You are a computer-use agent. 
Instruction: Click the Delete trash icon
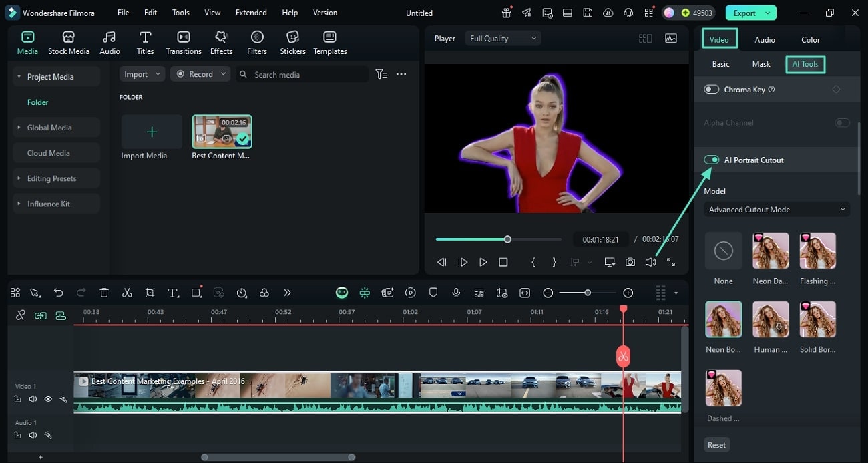(x=104, y=293)
